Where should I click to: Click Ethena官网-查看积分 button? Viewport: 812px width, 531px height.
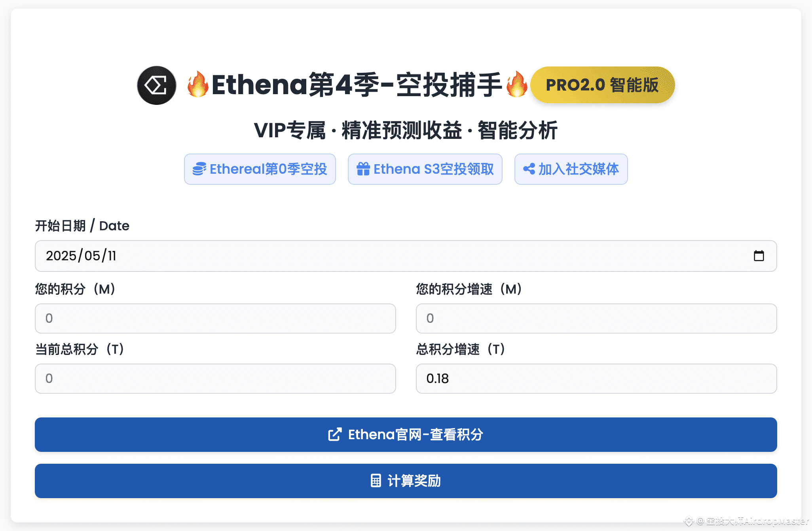(x=406, y=434)
